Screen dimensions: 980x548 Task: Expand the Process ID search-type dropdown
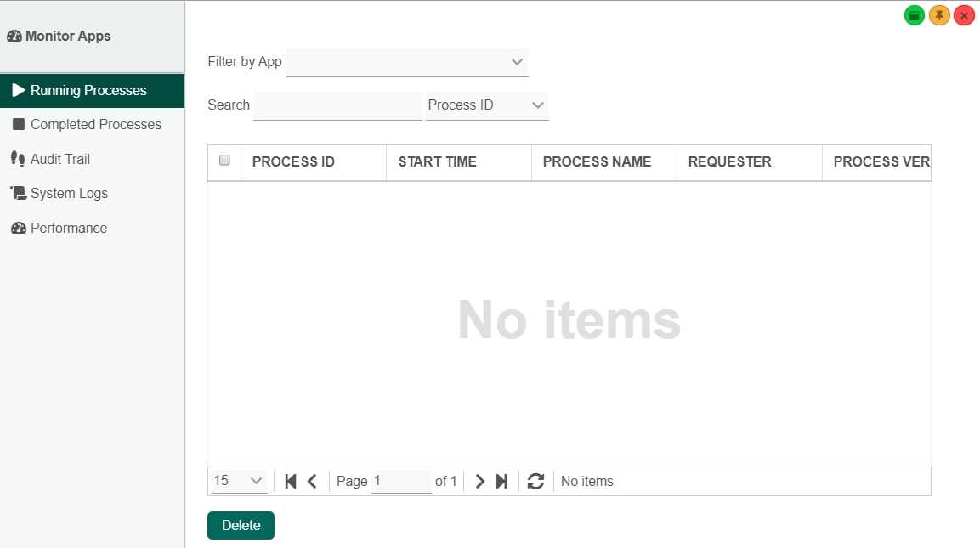487,105
